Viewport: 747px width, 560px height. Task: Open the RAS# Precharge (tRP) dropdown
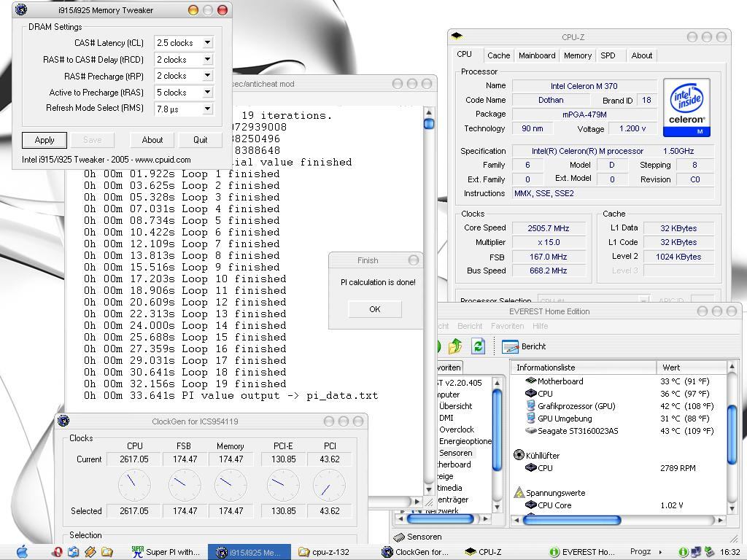[207, 75]
